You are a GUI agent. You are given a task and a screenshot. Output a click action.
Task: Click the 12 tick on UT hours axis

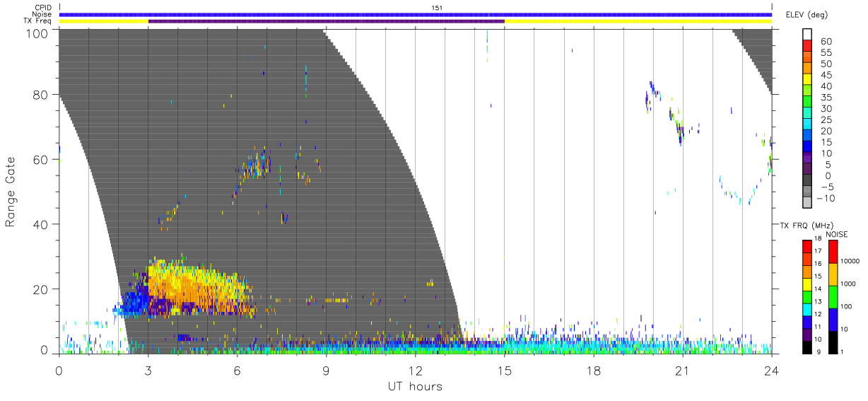click(416, 371)
